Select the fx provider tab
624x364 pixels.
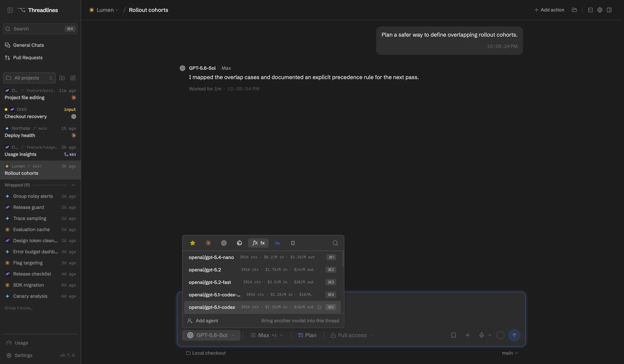pyautogui.click(x=258, y=243)
